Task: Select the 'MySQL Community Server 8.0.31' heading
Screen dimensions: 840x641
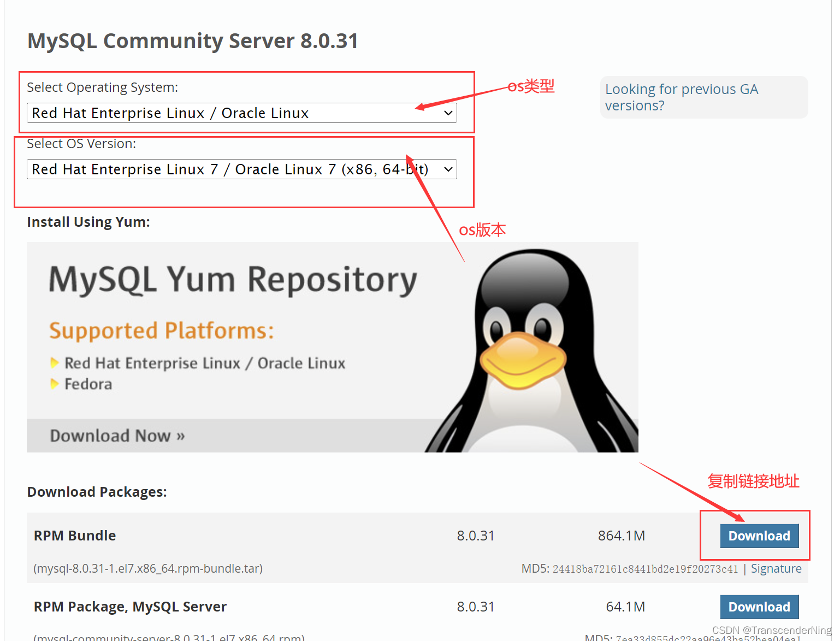Action: pyautogui.click(x=193, y=41)
